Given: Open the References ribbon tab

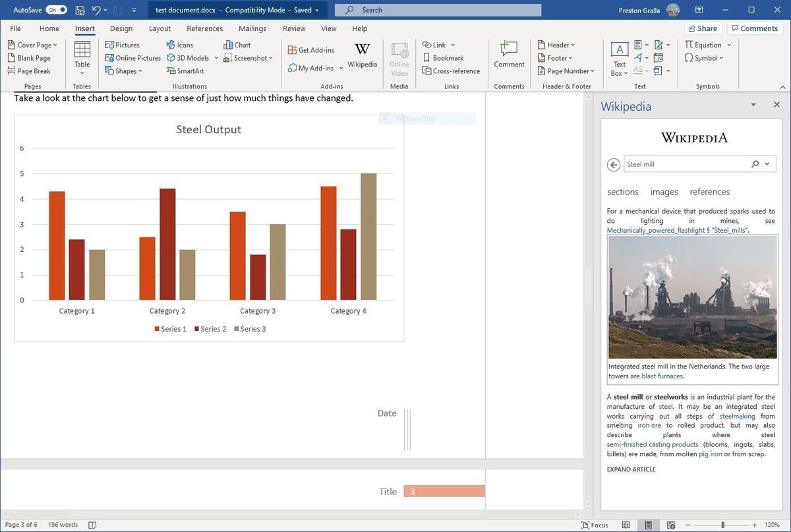Looking at the screenshot, I should [x=204, y=28].
